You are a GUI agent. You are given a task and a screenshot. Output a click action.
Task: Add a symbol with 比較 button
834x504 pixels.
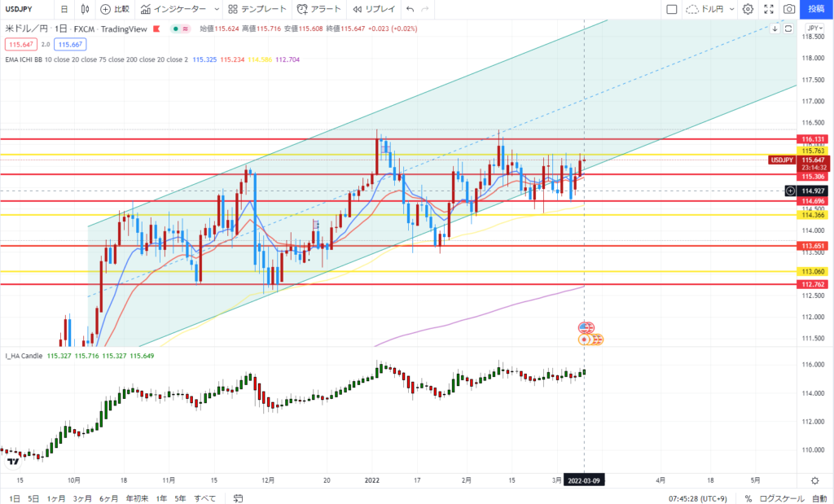[115, 9]
